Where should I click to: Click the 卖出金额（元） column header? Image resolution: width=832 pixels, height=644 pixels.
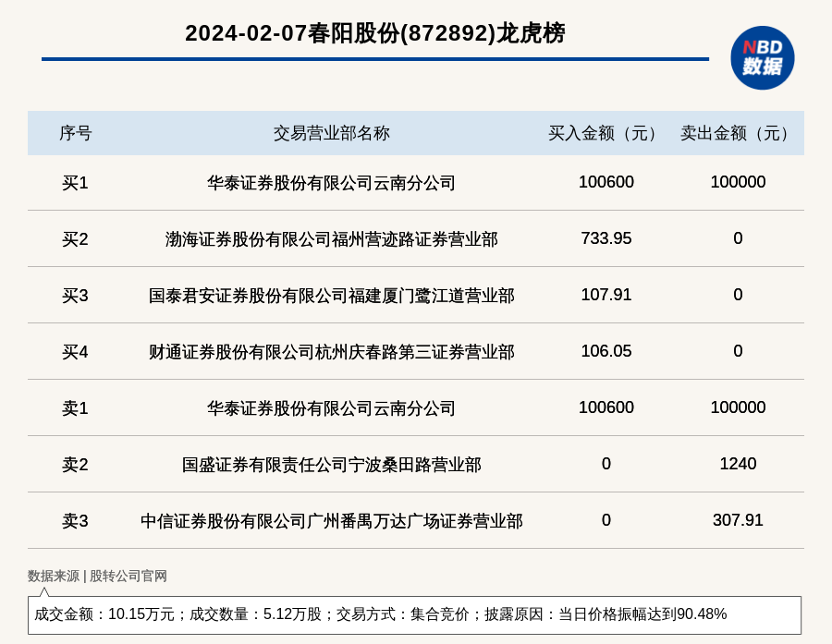tap(738, 133)
